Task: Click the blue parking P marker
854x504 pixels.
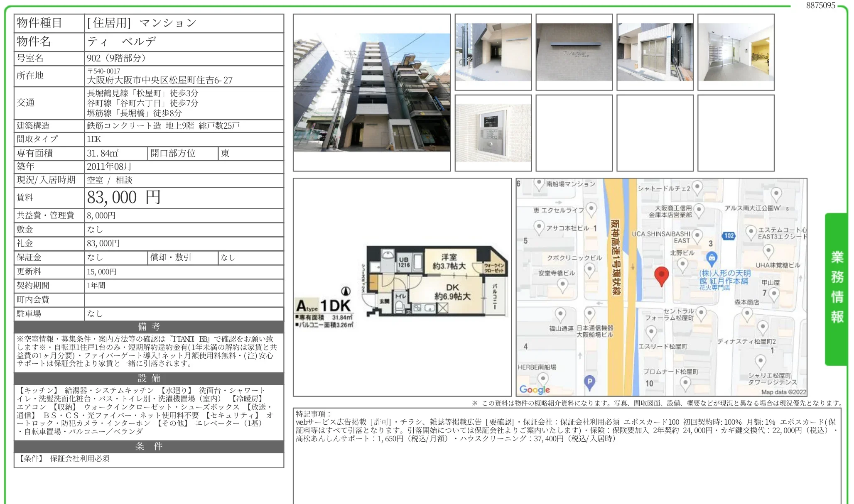Action: pos(589,382)
